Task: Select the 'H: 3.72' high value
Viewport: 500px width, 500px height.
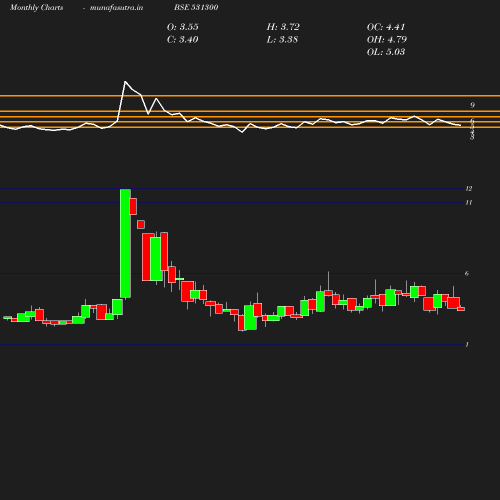Action: (283, 27)
